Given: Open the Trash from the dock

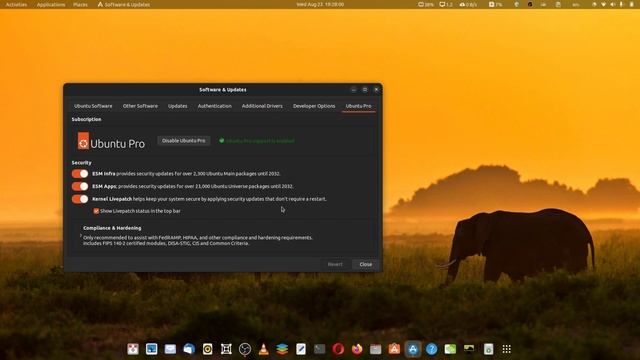Looking at the screenshot, I should (x=489, y=349).
